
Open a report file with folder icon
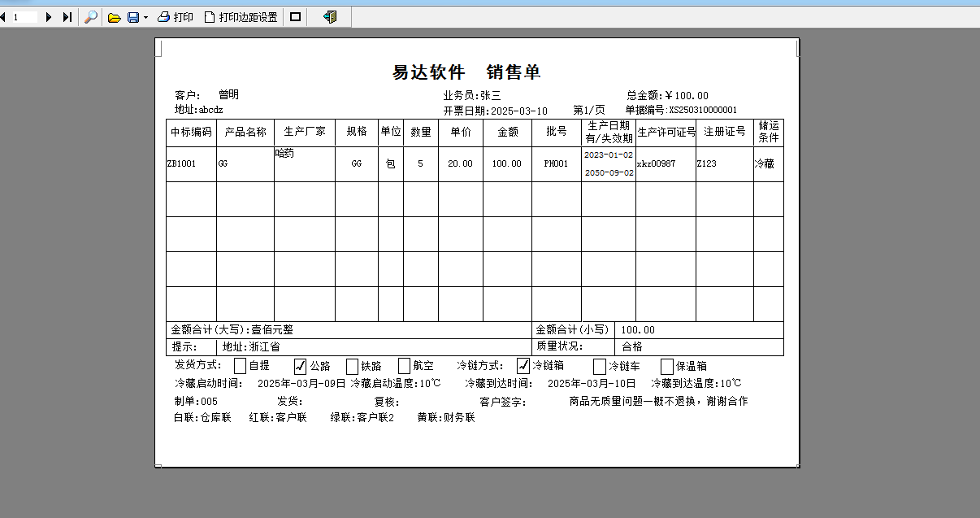pyautogui.click(x=115, y=16)
